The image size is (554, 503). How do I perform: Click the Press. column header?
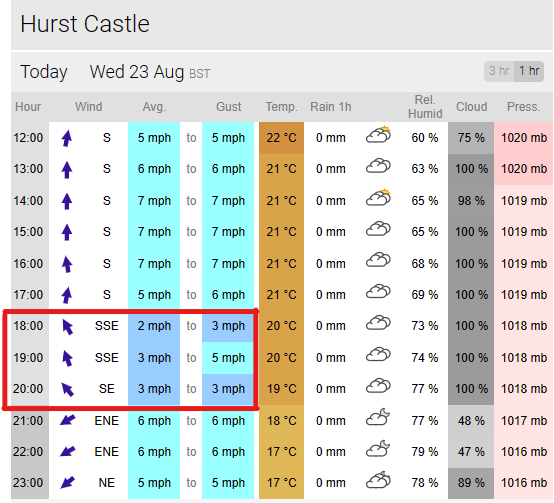[524, 107]
